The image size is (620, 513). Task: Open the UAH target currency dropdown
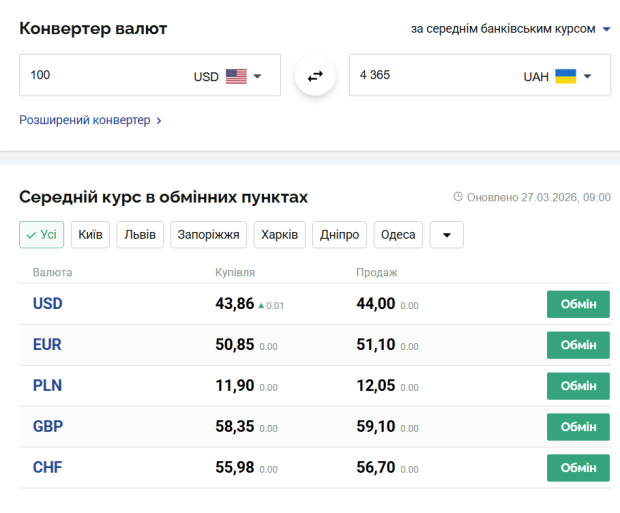click(588, 76)
